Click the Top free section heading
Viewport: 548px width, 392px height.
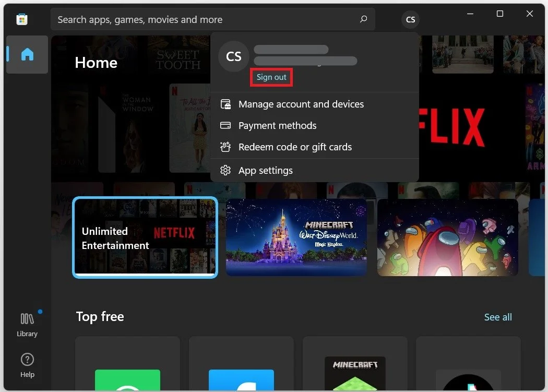tap(100, 316)
